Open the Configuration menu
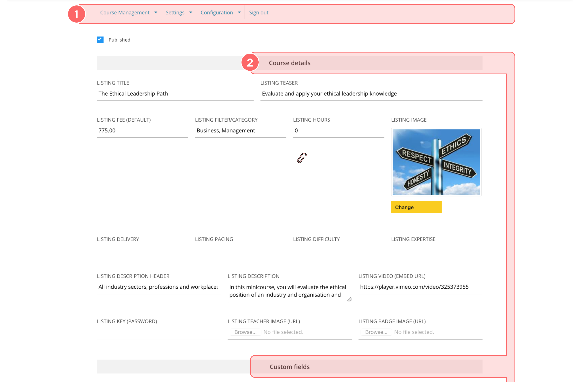The height and width of the screenshot is (382, 588). click(x=217, y=13)
